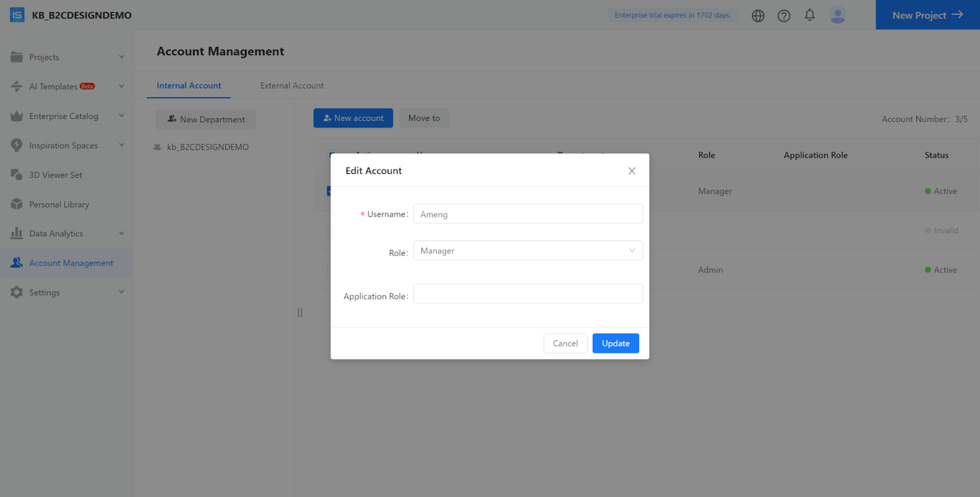Open Personal Library in sidebar
The height and width of the screenshot is (497, 980).
pos(59,204)
